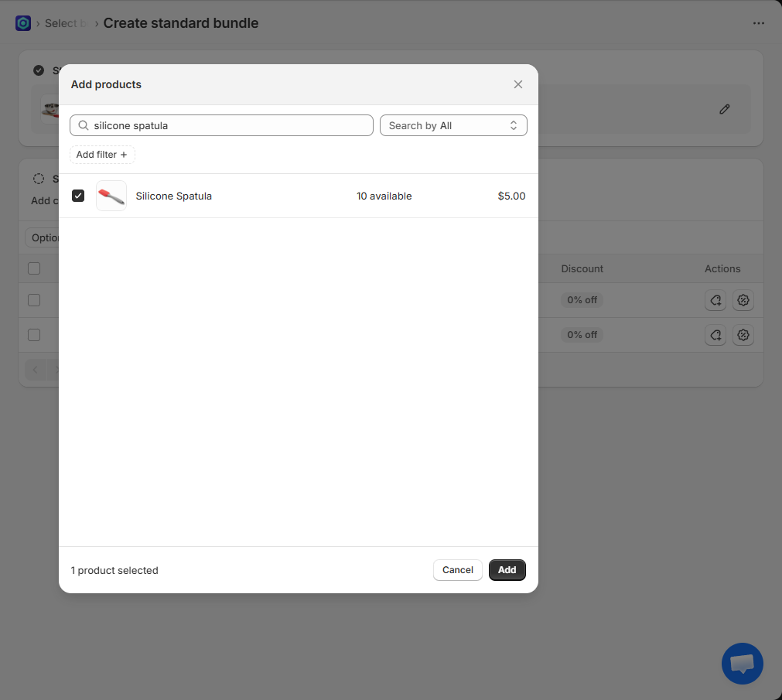Close the Add products dialog with X
The width and height of the screenshot is (782, 700).
(x=518, y=84)
